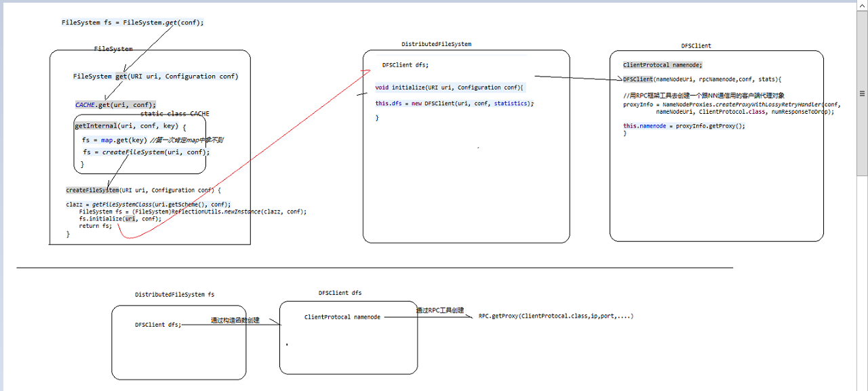Viewport: 868px width, 391px height.
Task: Select 'ClientProtocal namenode;' in the top-right box
Action: pyautogui.click(x=663, y=65)
